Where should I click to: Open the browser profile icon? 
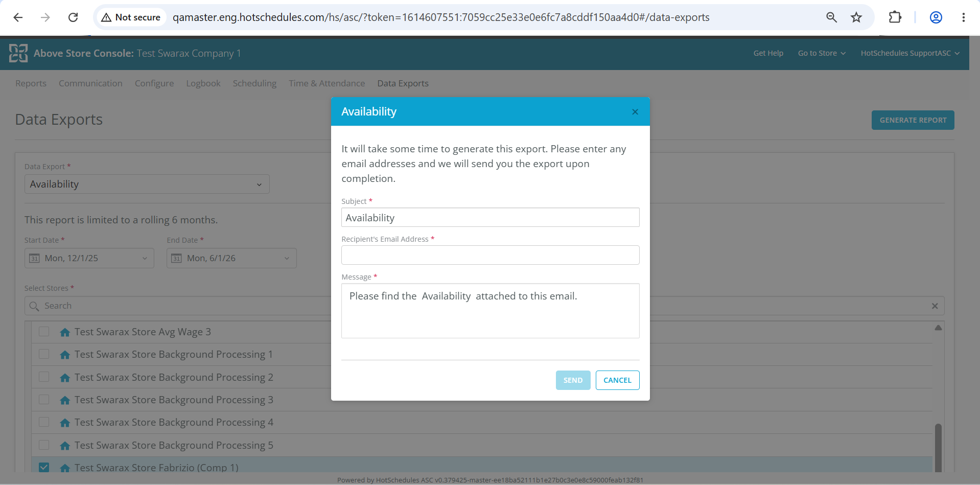(936, 17)
